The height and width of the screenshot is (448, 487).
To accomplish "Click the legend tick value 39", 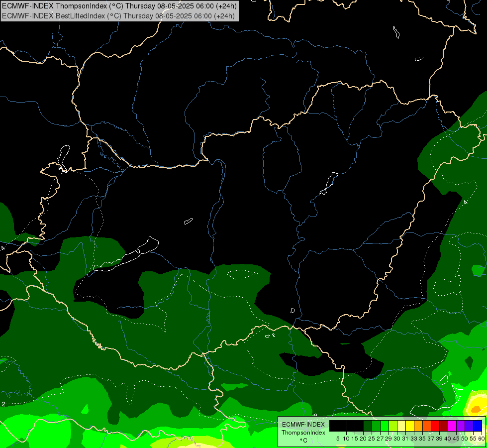I will coord(439,439).
